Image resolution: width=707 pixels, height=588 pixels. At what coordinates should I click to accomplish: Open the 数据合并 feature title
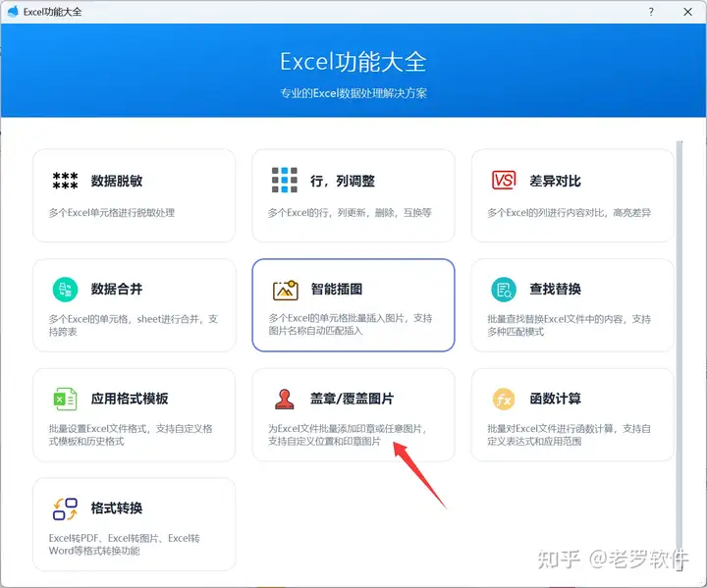(x=117, y=289)
